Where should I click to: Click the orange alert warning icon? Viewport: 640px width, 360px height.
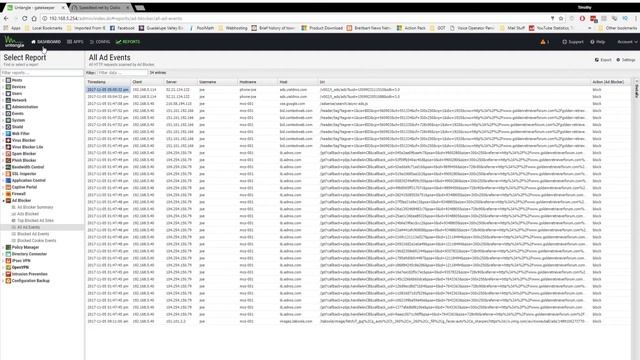point(543,42)
